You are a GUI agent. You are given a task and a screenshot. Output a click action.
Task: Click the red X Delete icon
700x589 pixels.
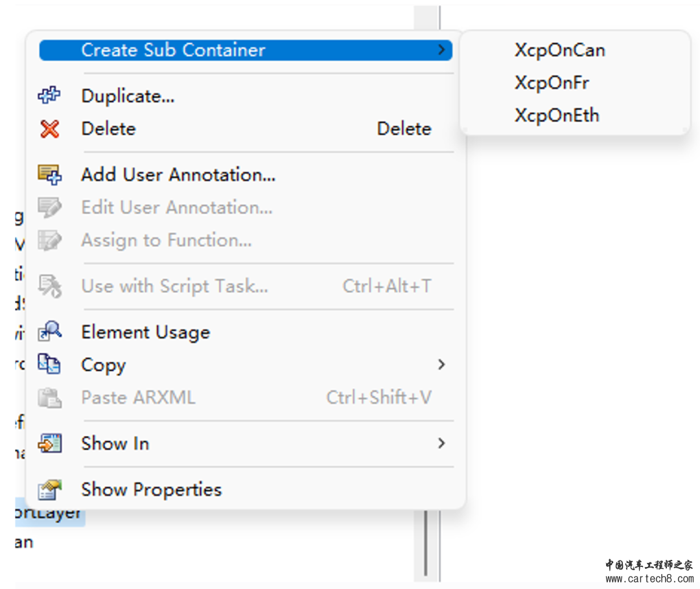click(49, 128)
